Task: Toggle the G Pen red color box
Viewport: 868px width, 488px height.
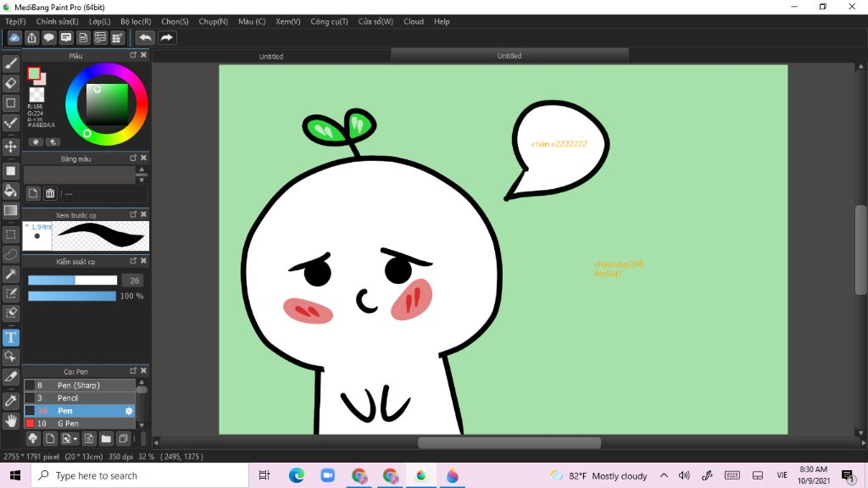Action: tap(30, 424)
